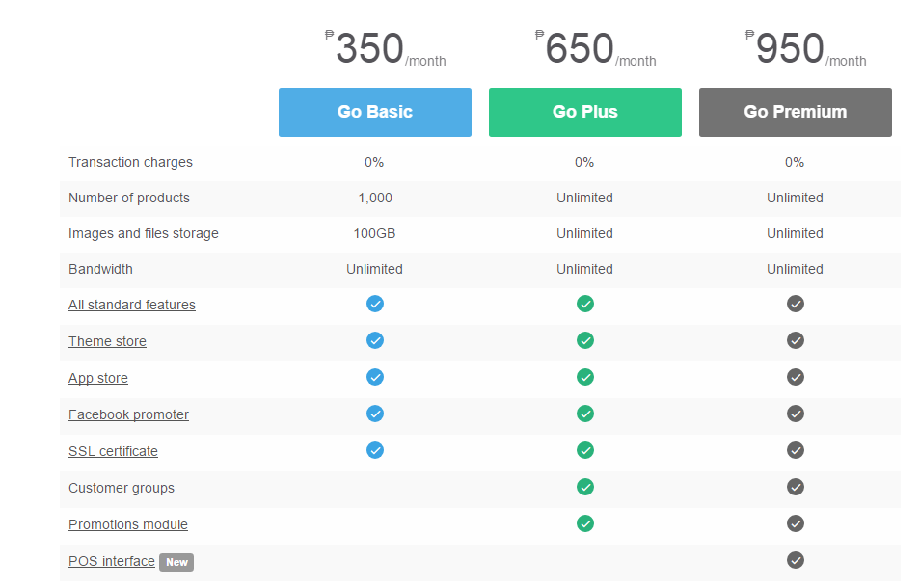Open the Facebook promoter link
This screenshot has height=588, width=920.
click(x=128, y=414)
